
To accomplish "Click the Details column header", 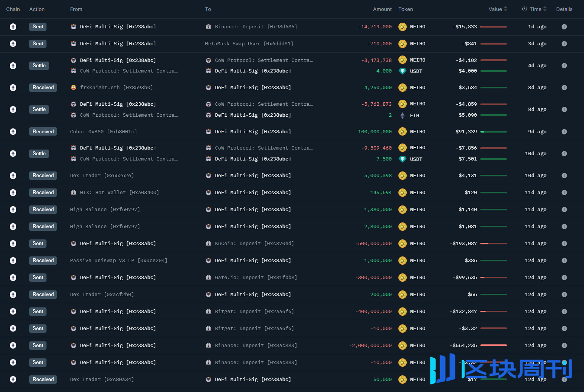I will [564, 9].
